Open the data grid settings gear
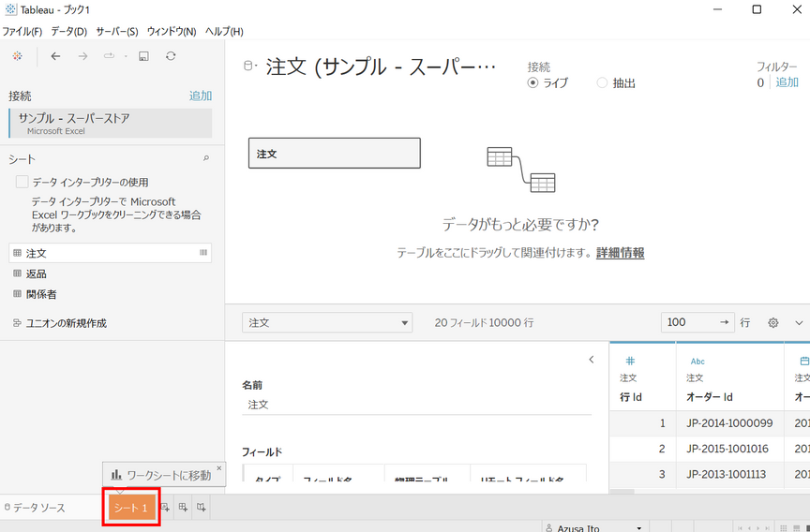This screenshot has height=532, width=810. pos(772,323)
